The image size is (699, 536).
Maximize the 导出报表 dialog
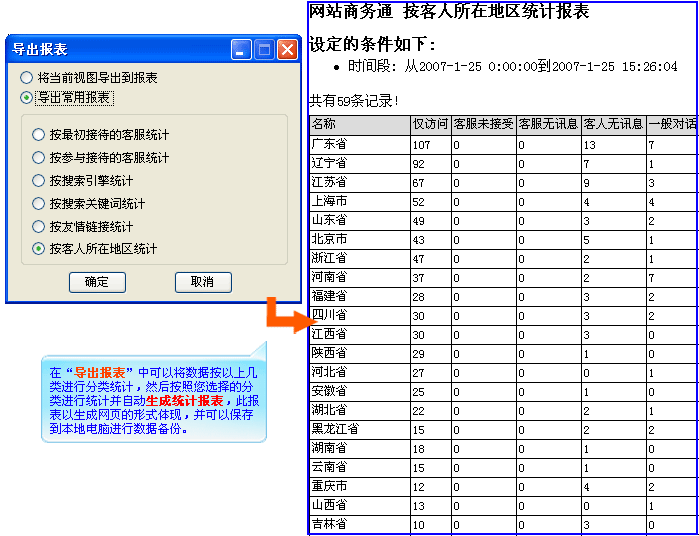tap(264, 49)
